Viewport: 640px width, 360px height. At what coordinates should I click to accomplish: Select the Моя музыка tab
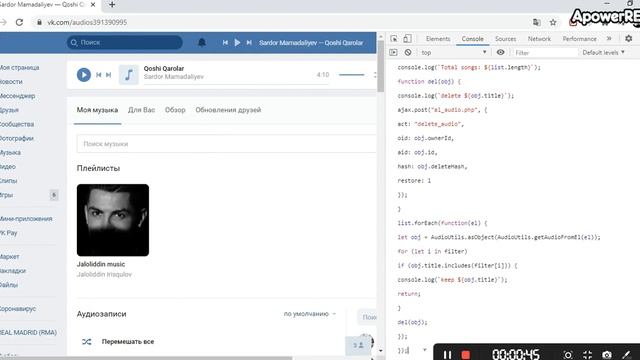(97, 110)
